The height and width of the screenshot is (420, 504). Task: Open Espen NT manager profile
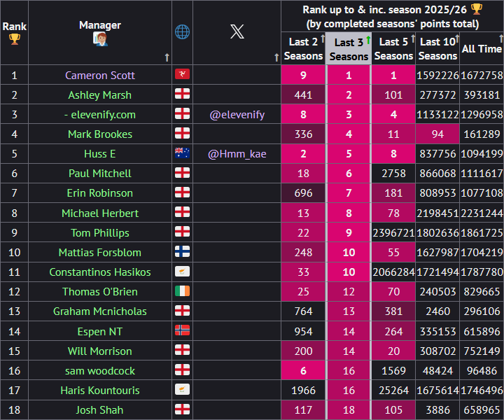pyautogui.click(x=100, y=332)
